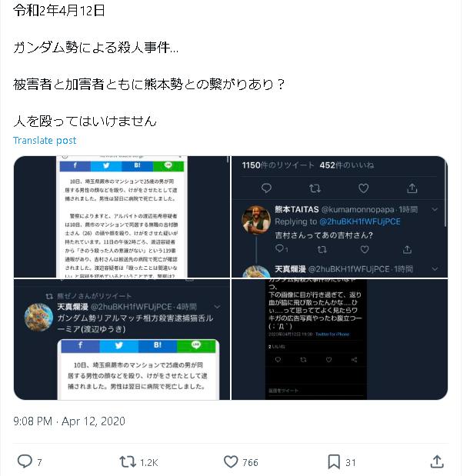Click the retweet icon below 1150件のリツイート
Screen dimensions: 470x476
[x=315, y=188]
